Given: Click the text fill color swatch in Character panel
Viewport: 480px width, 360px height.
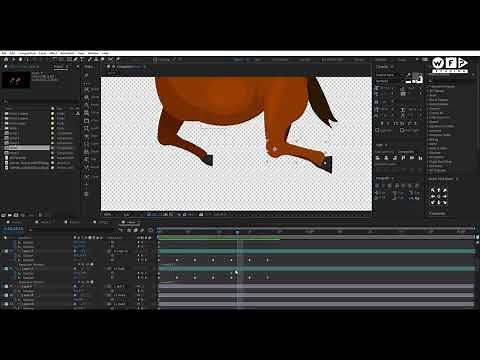Looking at the screenshot, I should pos(414,77).
